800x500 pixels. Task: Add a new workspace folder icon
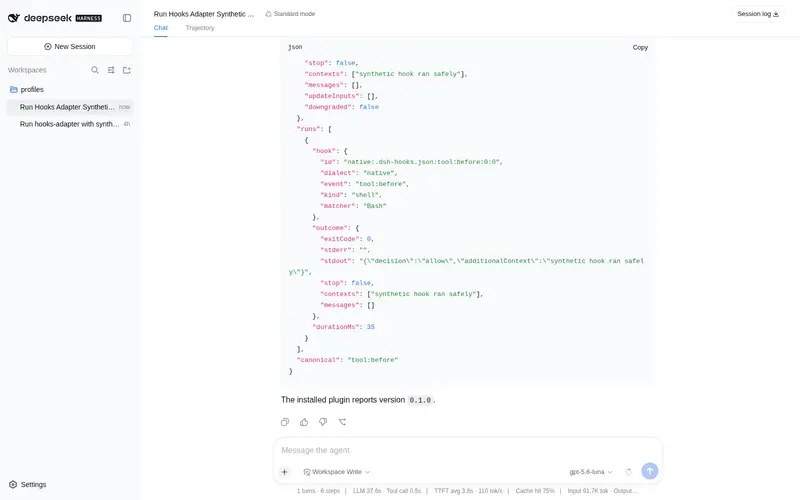tap(127, 70)
